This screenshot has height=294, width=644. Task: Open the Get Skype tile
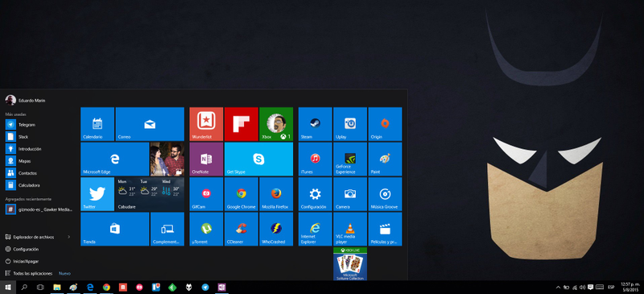click(258, 159)
